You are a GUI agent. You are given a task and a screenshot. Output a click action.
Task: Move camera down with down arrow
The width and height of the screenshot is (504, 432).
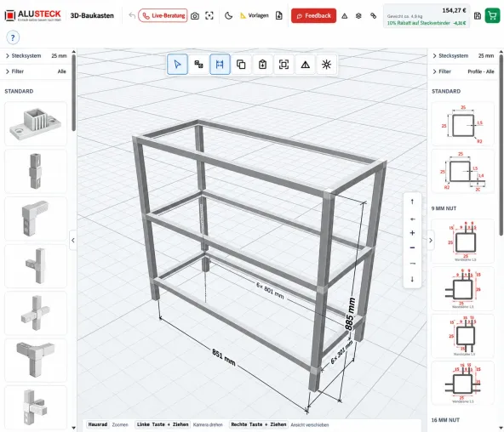pyautogui.click(x=412, y=279)
